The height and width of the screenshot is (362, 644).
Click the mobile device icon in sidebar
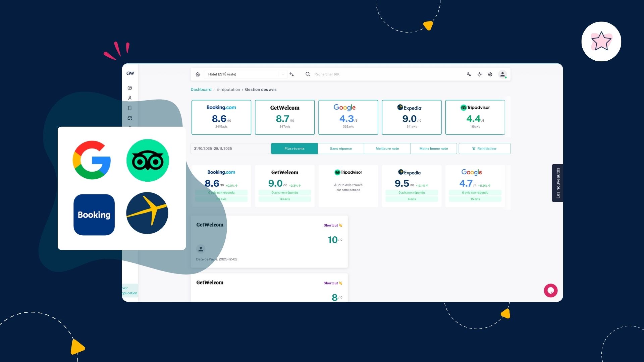click(x=130, y=108)
